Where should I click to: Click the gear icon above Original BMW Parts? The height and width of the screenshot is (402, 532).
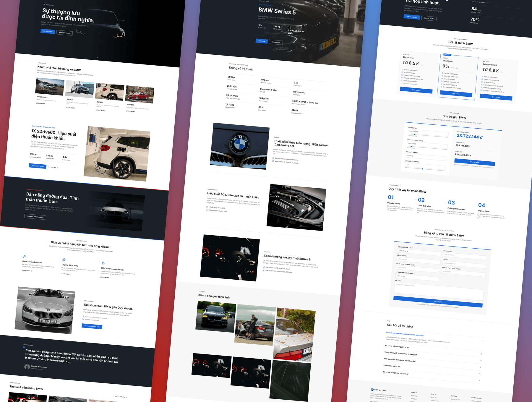pyautogui.click(x=64, y=260)
